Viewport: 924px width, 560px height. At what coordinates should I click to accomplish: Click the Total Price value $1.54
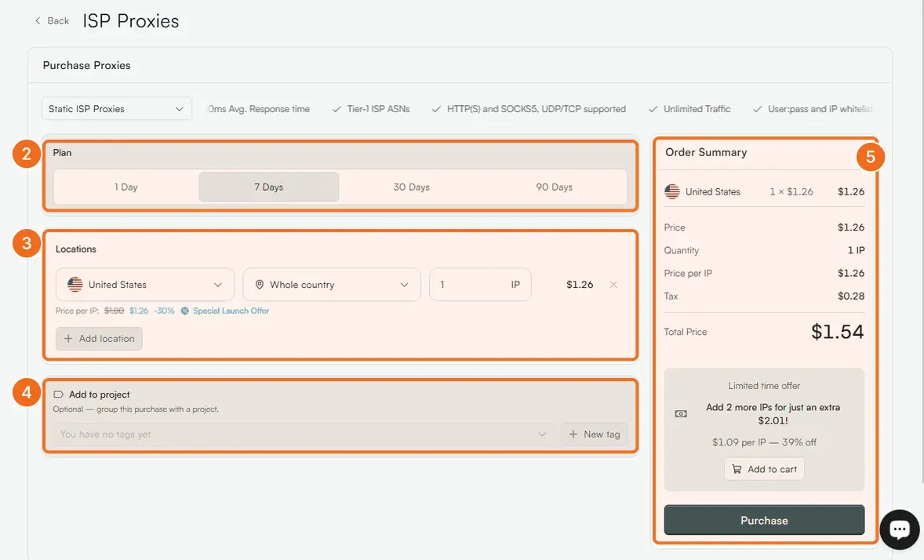pyautogui.click(x=838, y=332)
